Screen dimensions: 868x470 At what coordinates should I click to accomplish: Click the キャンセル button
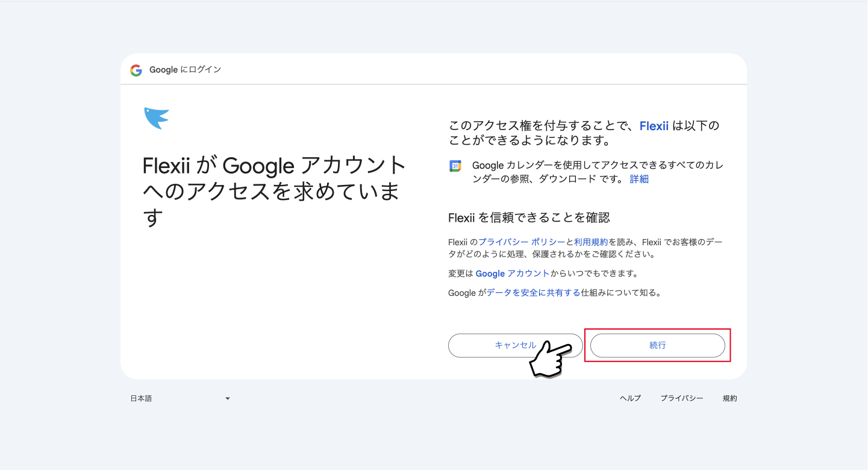click(515, 345)
